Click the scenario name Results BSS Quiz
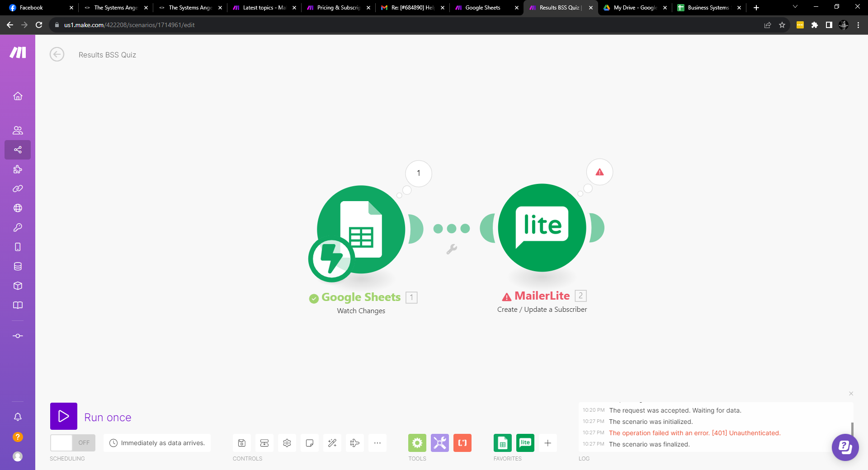 [107, 55]
